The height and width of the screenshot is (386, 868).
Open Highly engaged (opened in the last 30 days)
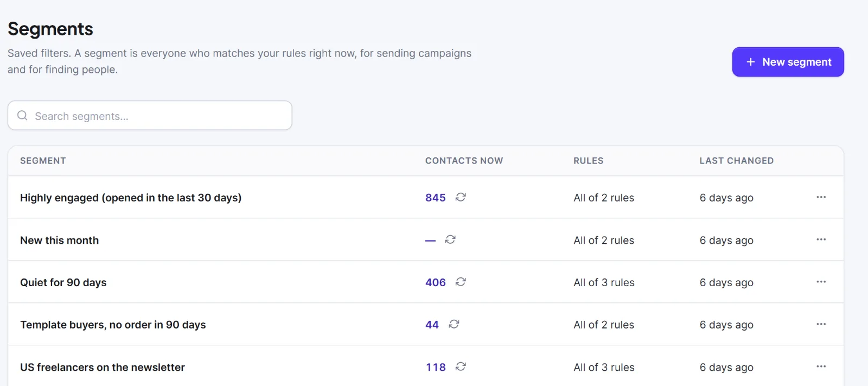coord(131,198)
